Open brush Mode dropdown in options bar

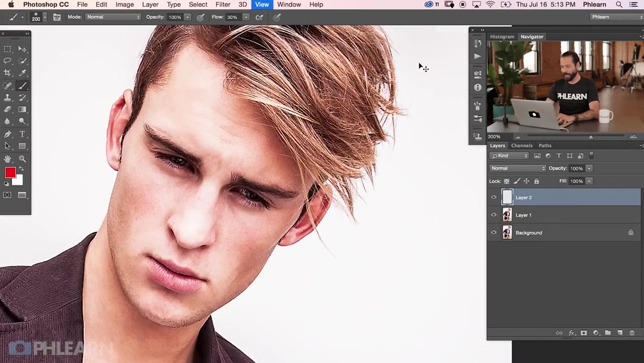click(113, 17)
